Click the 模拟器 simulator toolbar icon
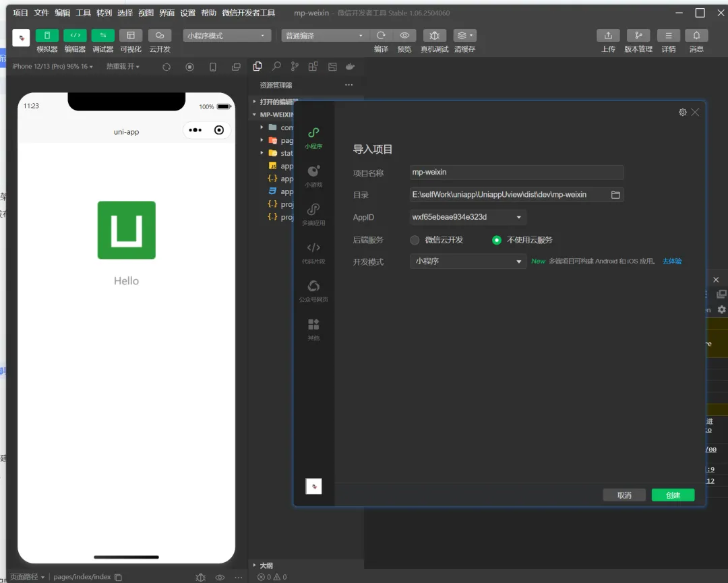Image resolution: width=728 pixels, height=583 pixels. click(47, 36)
